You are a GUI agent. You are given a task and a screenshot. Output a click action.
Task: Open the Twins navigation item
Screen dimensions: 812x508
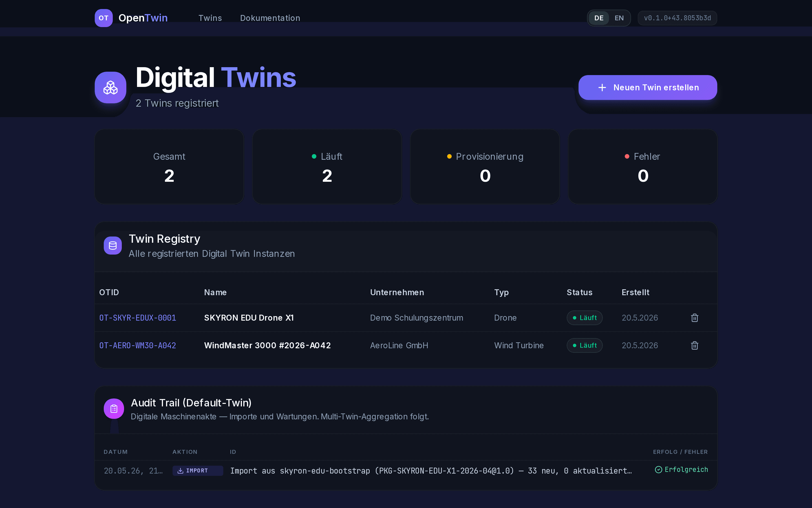(x=210, y=18)
